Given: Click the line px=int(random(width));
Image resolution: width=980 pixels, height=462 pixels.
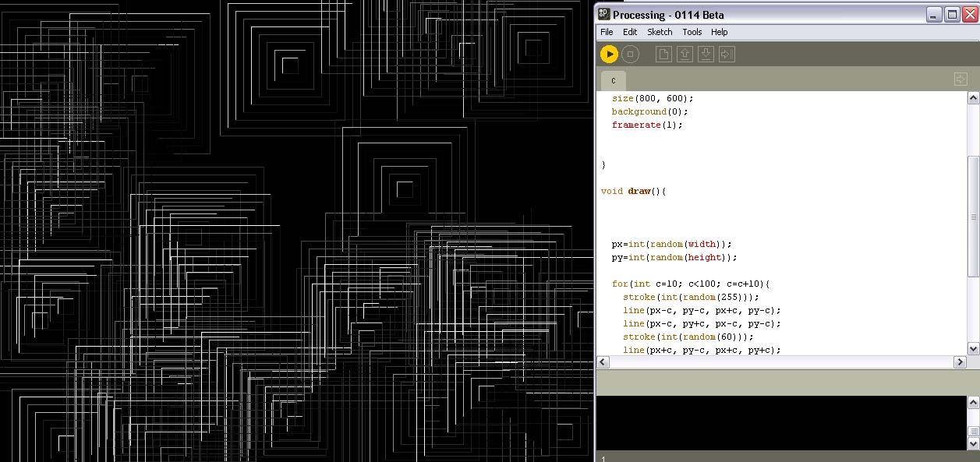Looking at the screenshot, I should (x=671, y=244).
